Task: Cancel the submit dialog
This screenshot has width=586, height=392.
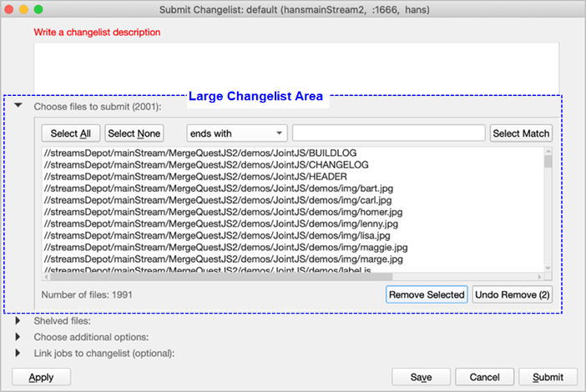Action: coord(484,377)
